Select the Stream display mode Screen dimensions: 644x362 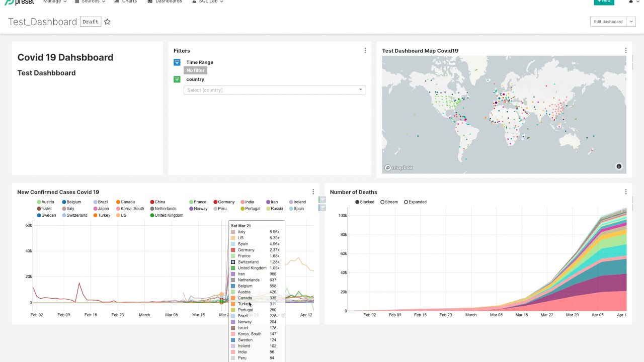[x=389, y=202]
